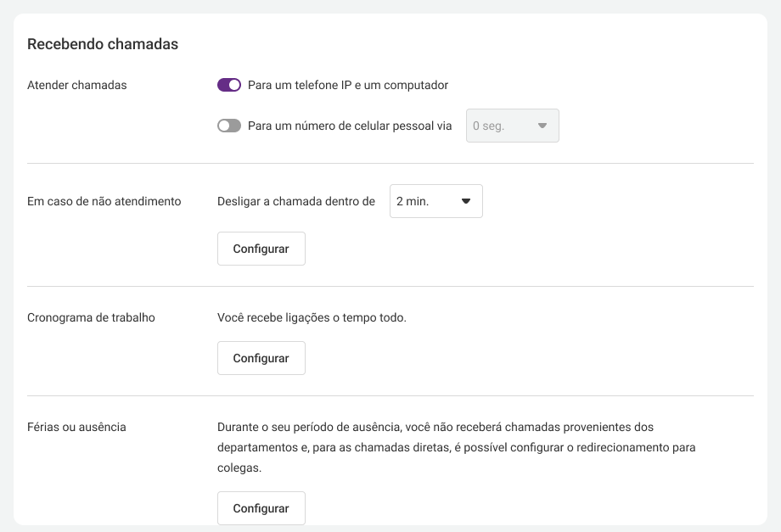Click the 'Desligar a chamada dentro de' text
Screen dimensions: 781x532
coord(296,201)
